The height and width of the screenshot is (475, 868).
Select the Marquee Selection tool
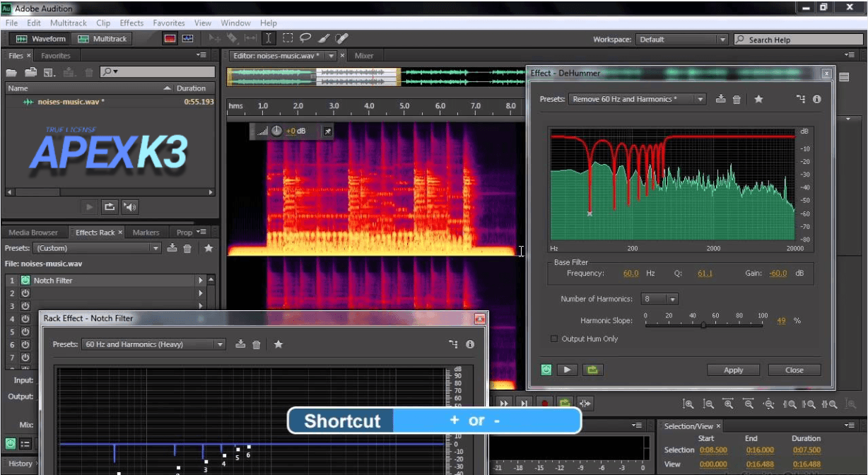click(288, 39)
